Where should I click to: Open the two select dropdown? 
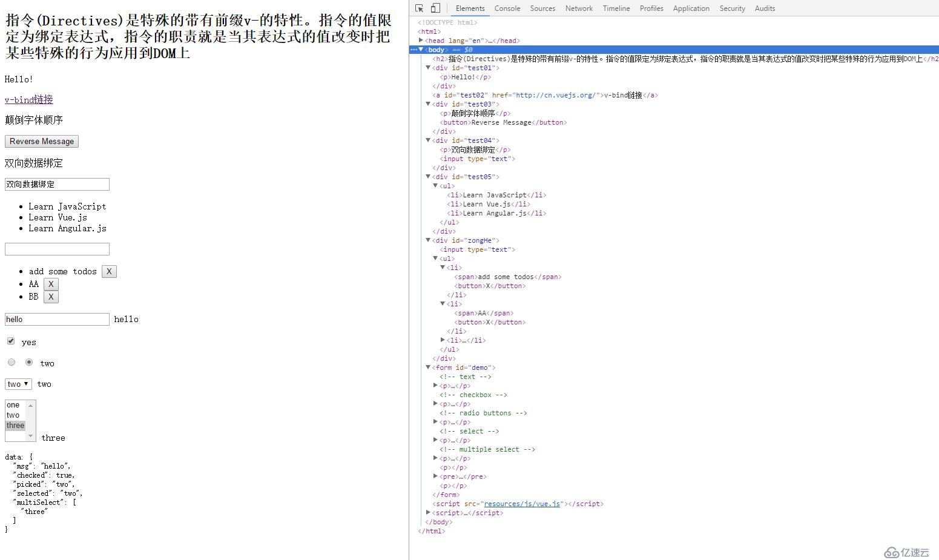pos(18,384)
